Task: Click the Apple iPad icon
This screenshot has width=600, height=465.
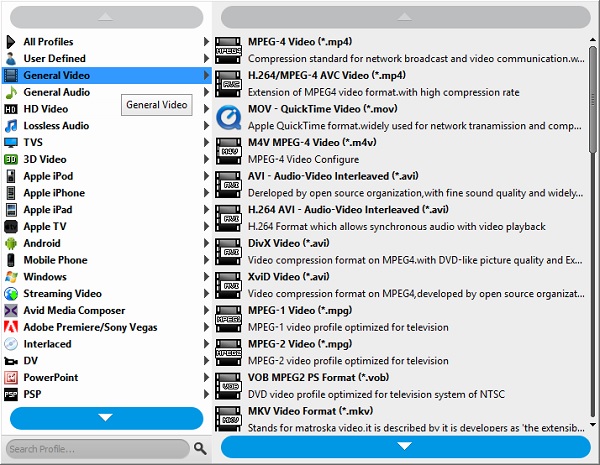Action: point(11,210)
